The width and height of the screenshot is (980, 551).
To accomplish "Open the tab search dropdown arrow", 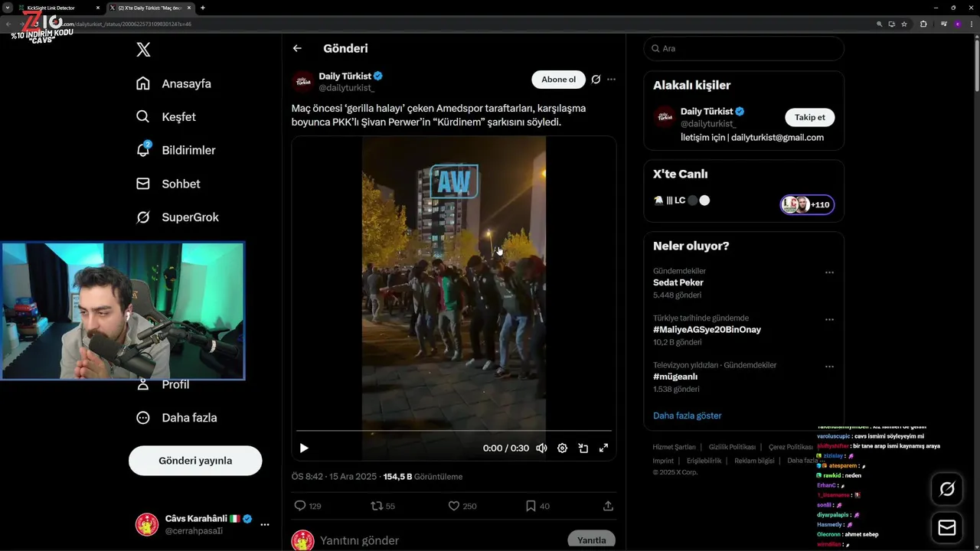I will (x=7, y=8).
